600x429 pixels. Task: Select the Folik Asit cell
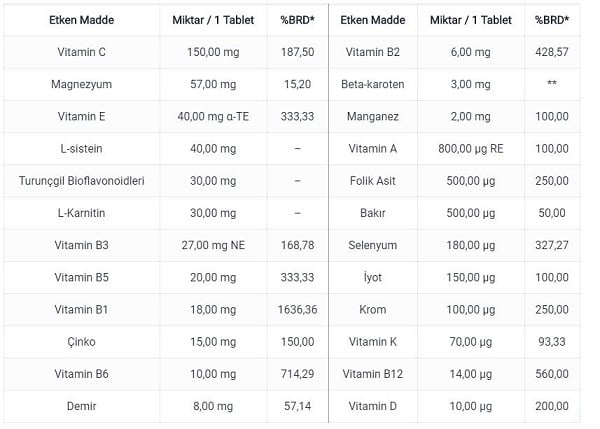(x=373, y=181)
